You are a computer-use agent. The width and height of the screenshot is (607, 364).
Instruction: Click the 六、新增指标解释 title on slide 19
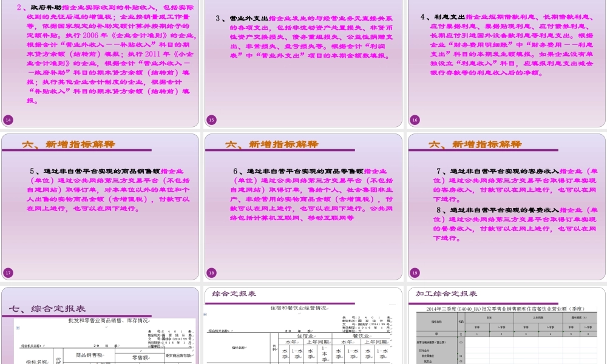475,144
